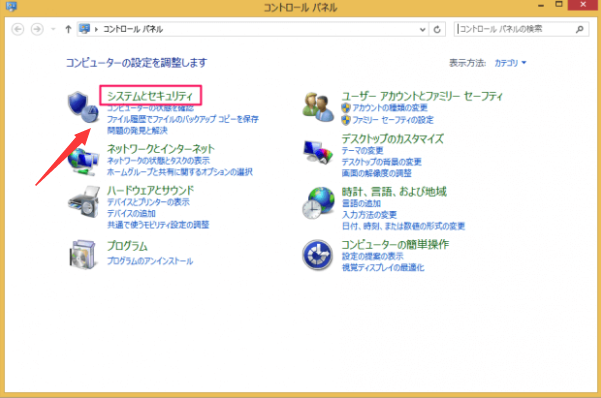Click 入力方法の変更 link
The height and width of the screenshot is (398, 601).
[x=369, y=215]
